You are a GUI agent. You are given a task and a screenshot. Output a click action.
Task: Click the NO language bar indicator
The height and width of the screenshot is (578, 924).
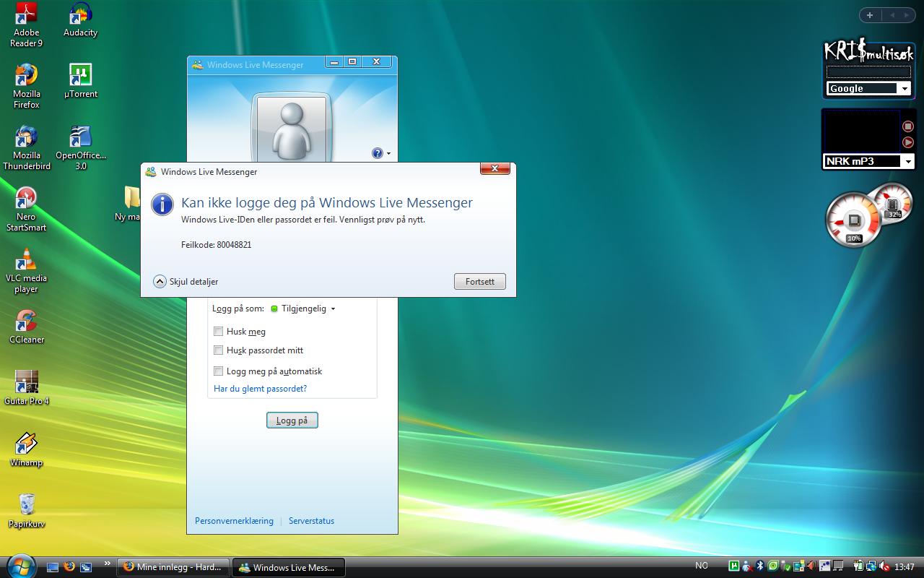(701, 566)
